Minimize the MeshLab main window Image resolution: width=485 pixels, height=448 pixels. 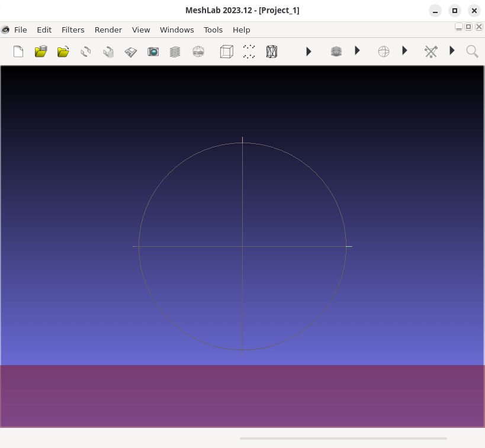435,11
